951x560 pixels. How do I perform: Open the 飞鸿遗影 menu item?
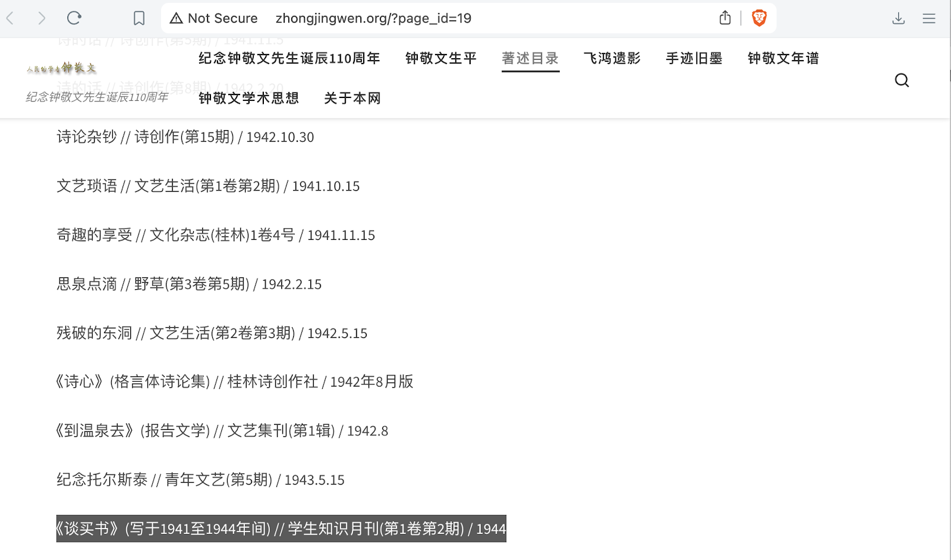coord(612,58)
